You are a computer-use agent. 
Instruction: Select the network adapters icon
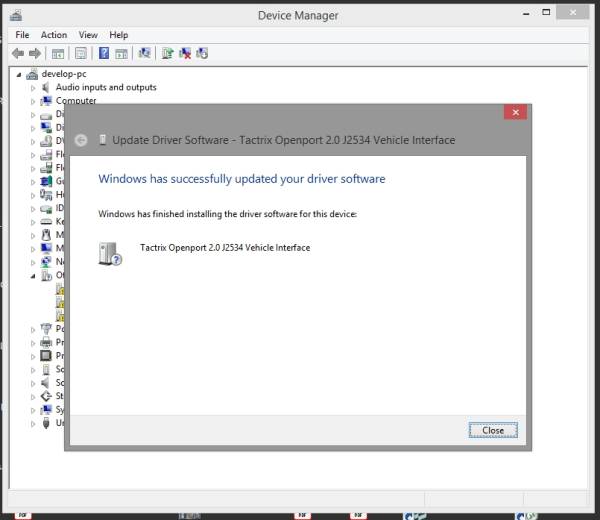pyautogui.click(x=46, y=262)
